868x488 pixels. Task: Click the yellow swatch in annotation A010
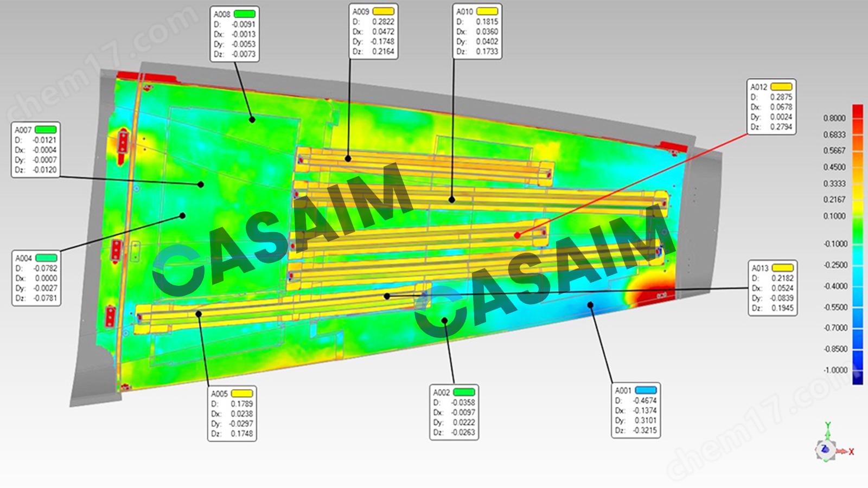[487, 11]
